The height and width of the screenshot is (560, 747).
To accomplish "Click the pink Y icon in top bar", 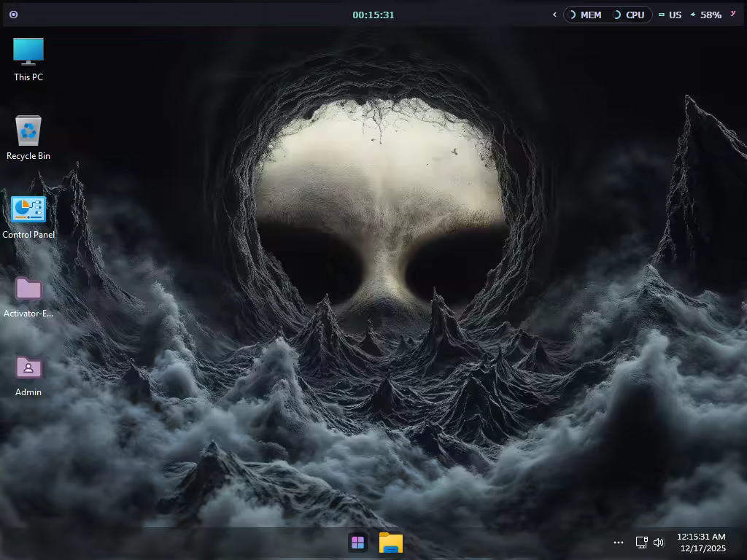I will pos(732,14).
